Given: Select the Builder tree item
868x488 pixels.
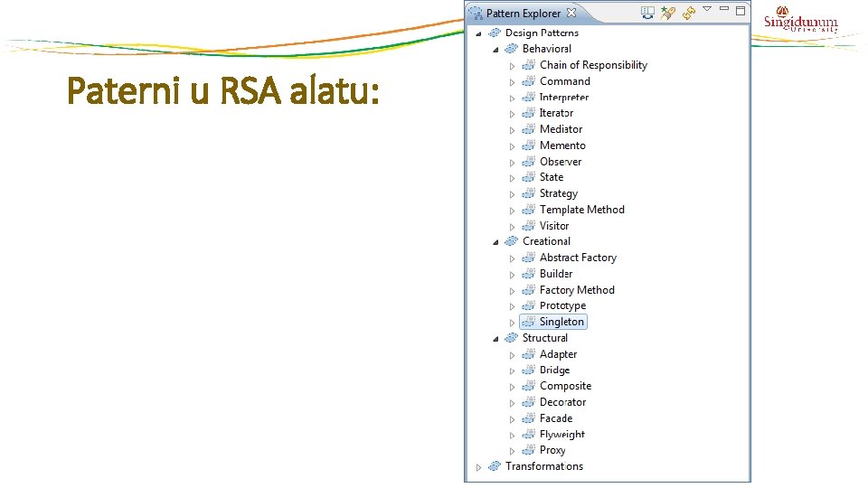Looking at the screenshot, I should point(556,273).
